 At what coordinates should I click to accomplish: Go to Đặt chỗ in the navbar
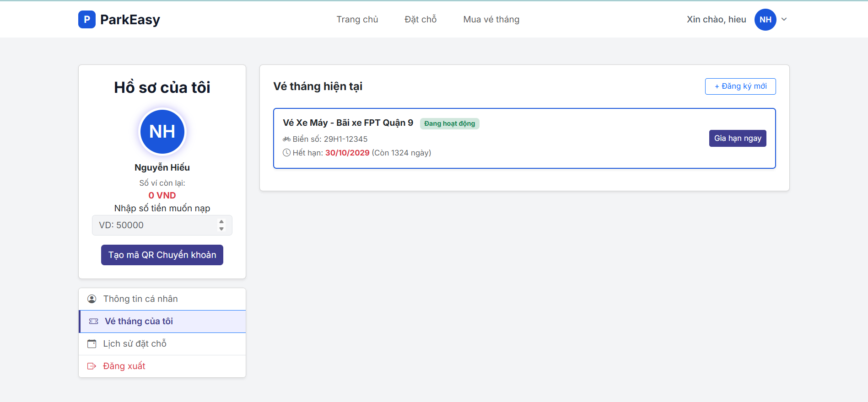[x=420, y=20]
